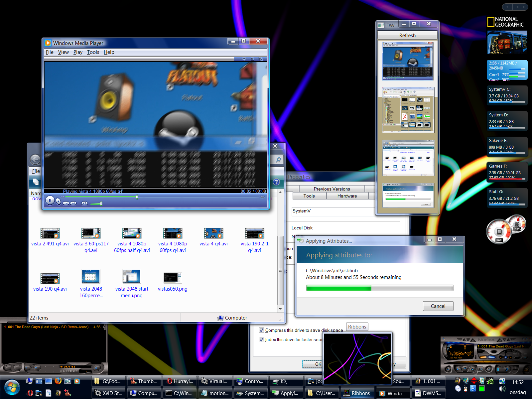
Task: Select file vista 190 2-1 q4.avi
Action: click(x=254, y=240)
